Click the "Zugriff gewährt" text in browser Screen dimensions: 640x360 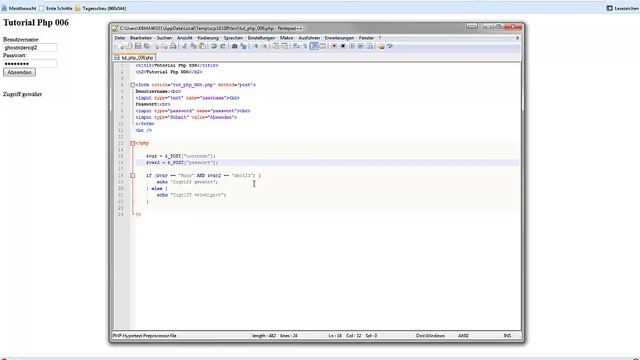22,94
